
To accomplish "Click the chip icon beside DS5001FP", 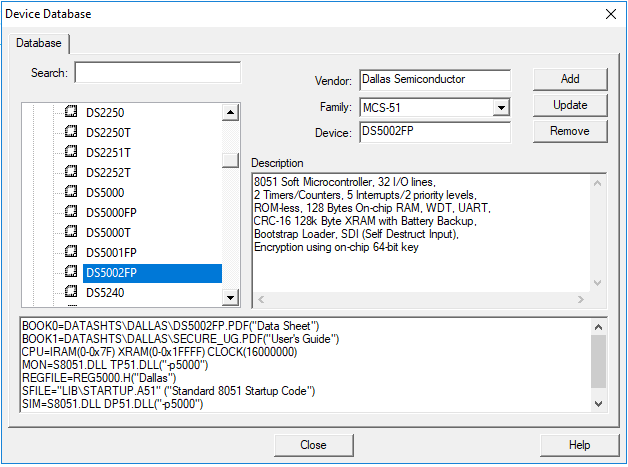I will (71, 252).
